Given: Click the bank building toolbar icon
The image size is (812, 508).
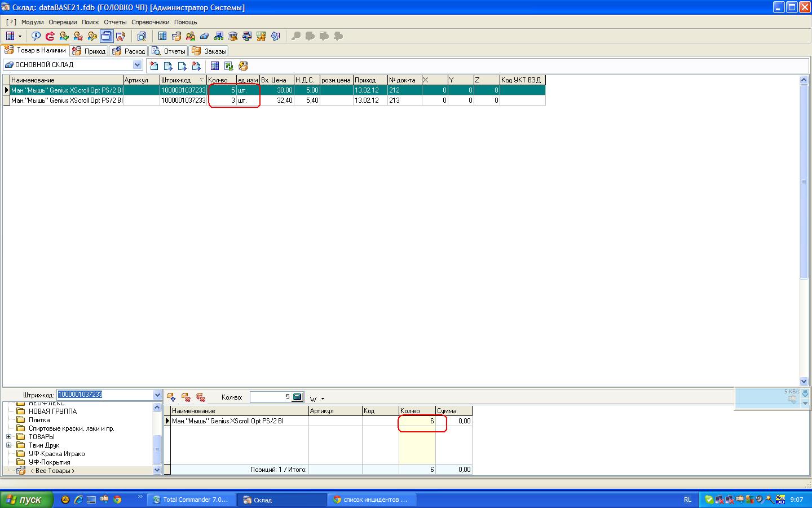Looking at the screenshot, I should pyautogui.click(x=232, y=36).
